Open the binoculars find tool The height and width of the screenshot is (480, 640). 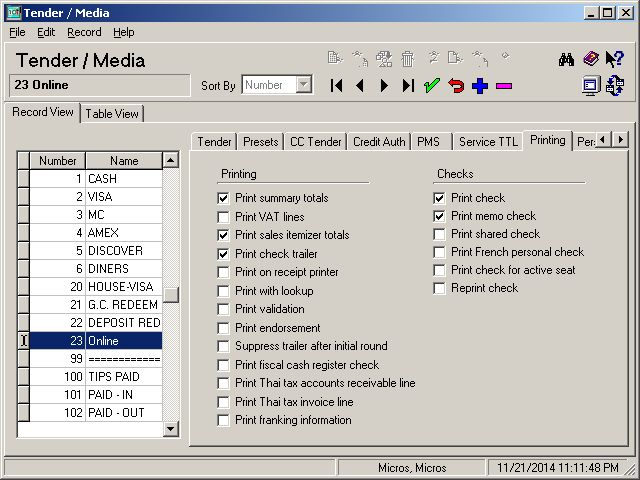(567, 60)
